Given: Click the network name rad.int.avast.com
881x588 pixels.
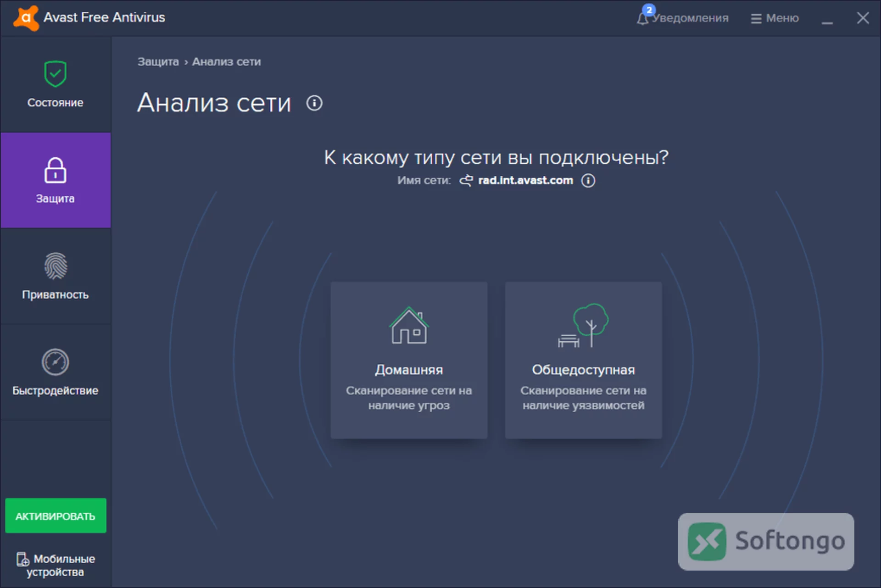Looking at the screenshot, I should pyautogui.click(x=525, y=180).
